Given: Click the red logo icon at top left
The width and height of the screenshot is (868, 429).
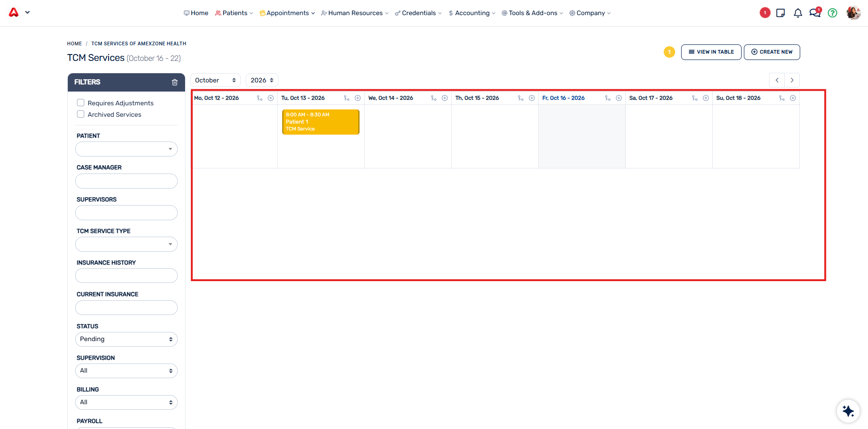Looking at the screenshot, I should [14, 12].
